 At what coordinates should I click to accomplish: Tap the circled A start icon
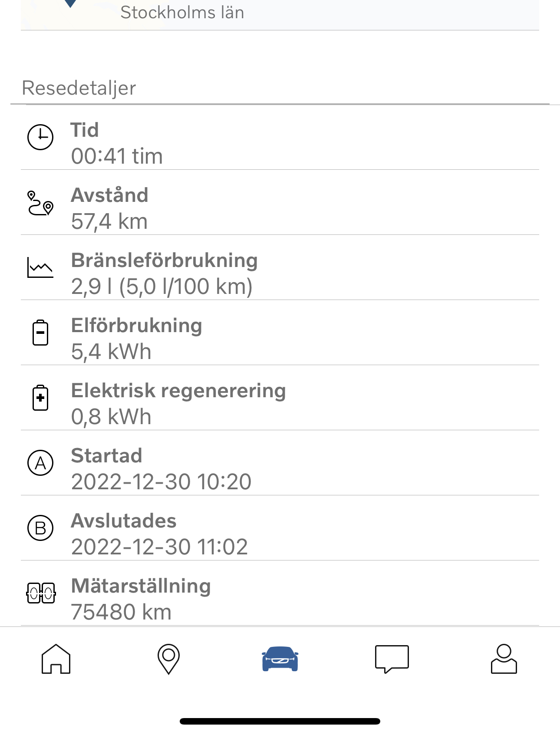[x=40, y=463]
